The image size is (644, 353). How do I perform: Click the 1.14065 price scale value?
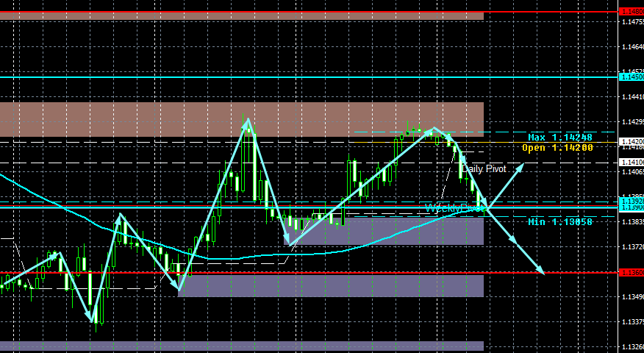click(633, 172)
